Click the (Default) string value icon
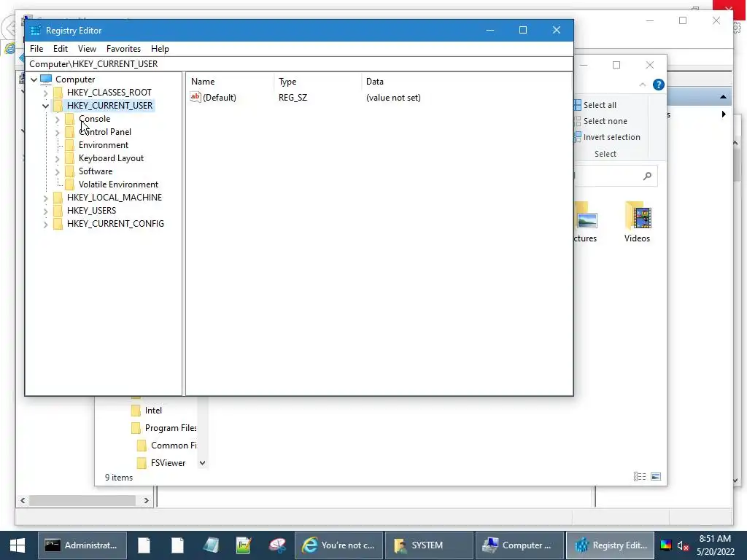Viewport: 747px width, 560px height. [196, 97]
